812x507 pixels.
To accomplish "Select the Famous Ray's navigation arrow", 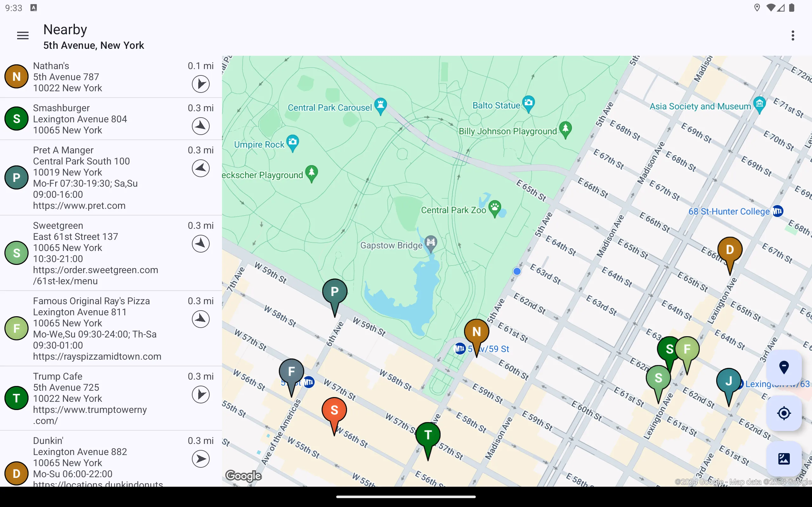I will coord(200,319).
